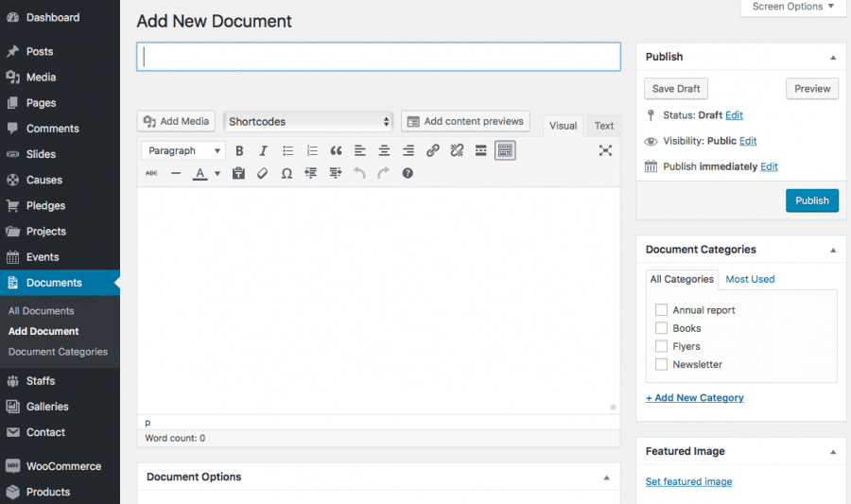Insert Read More tag
Viewport: 851px width, 504px height.
coord(481,150)
